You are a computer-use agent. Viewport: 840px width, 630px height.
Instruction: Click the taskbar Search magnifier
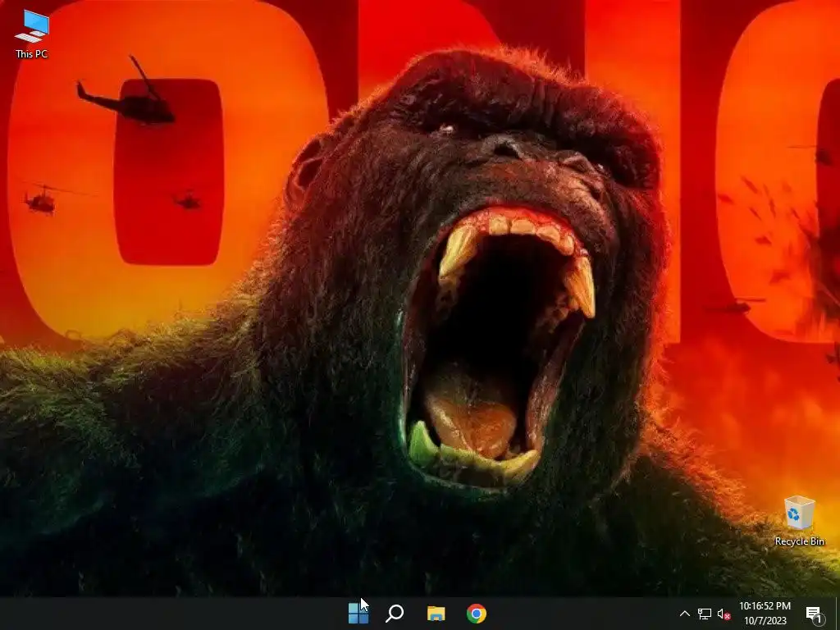click(x=395, y=614)
